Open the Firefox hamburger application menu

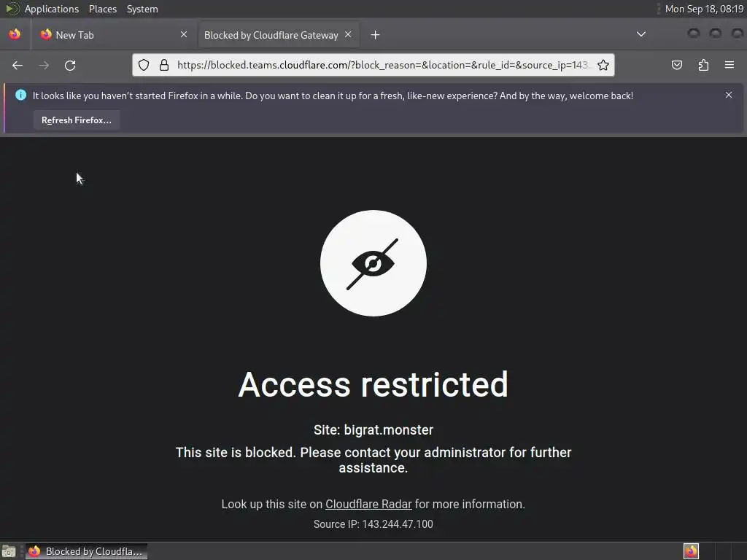coord(729,65)
